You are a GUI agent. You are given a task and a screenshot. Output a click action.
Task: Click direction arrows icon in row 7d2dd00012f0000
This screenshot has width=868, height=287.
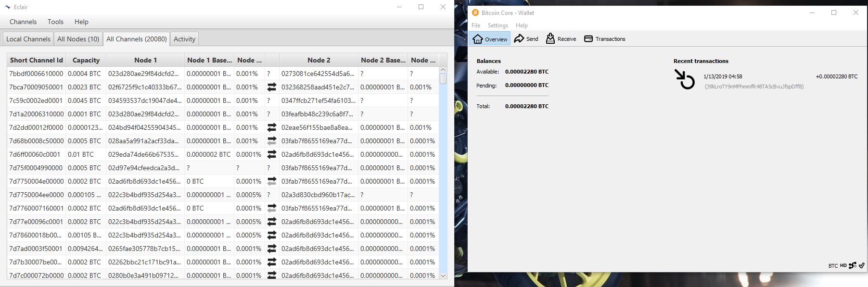click(x=272, y=127)
